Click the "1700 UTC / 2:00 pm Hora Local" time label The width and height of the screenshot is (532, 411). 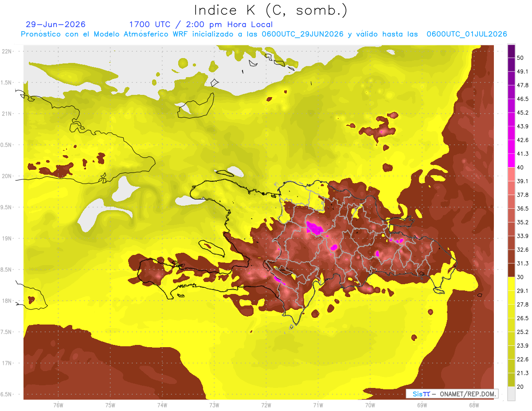[201, 24]
